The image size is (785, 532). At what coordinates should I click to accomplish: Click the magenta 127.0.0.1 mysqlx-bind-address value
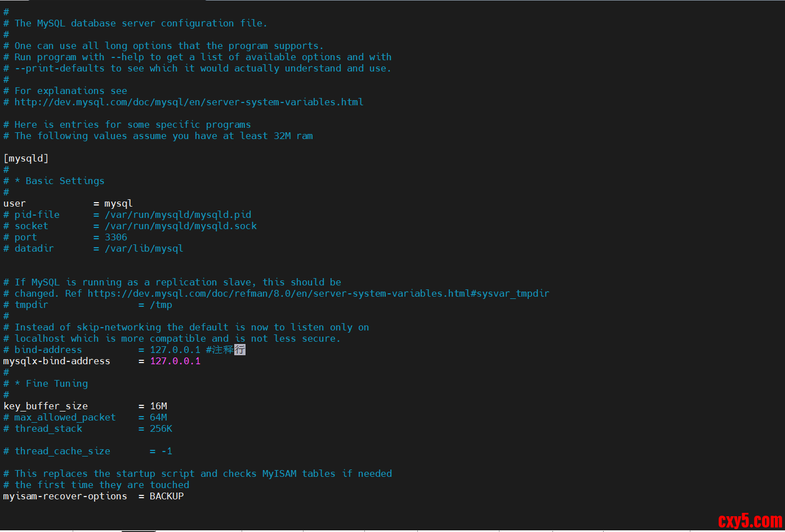click(x=175, y=361)
